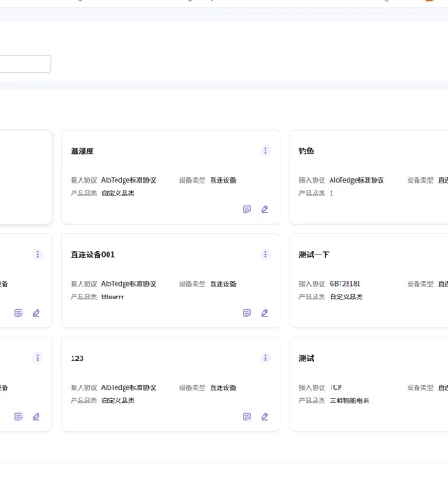Click AIoTedge标准协议 value on 直连设备001 card
The image size is (448, 493).
point(129,283)
